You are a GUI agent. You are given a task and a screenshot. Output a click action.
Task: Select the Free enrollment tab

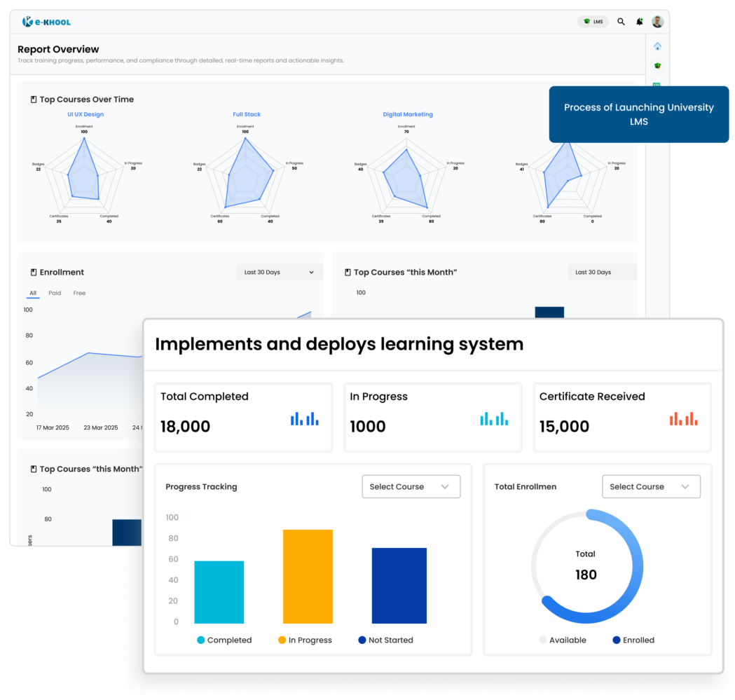click(79, 293)
